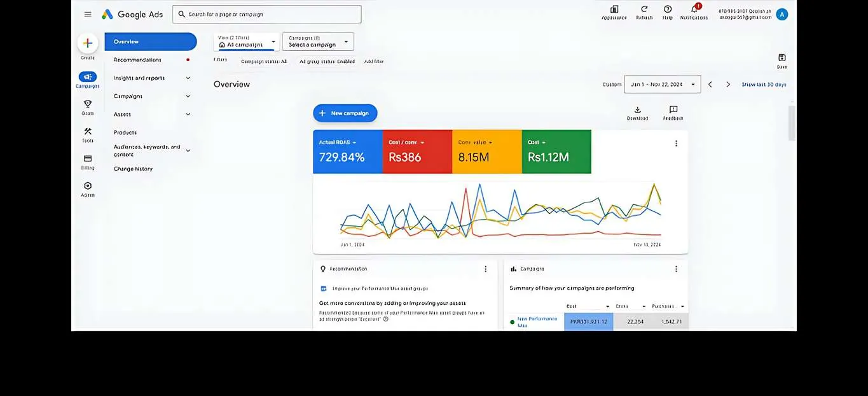Screen dimensions: 868x396
Task: Open the Select a campaign dropdown
Action: (x=318, y=42)
